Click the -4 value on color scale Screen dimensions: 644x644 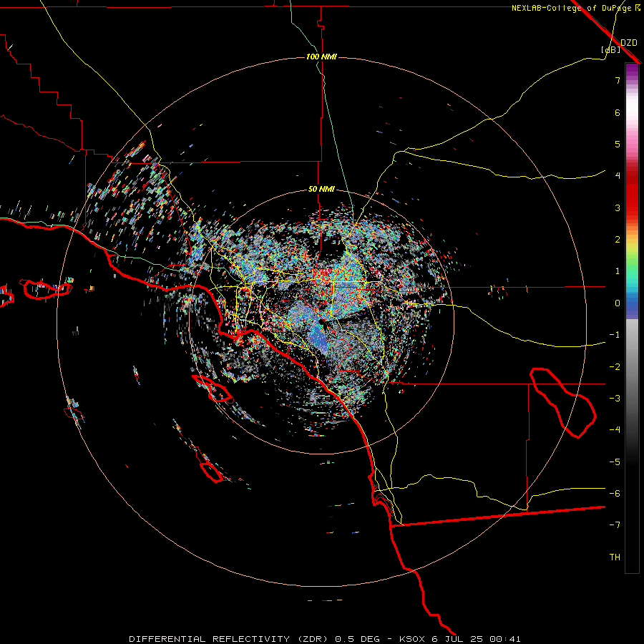point(615,430)
